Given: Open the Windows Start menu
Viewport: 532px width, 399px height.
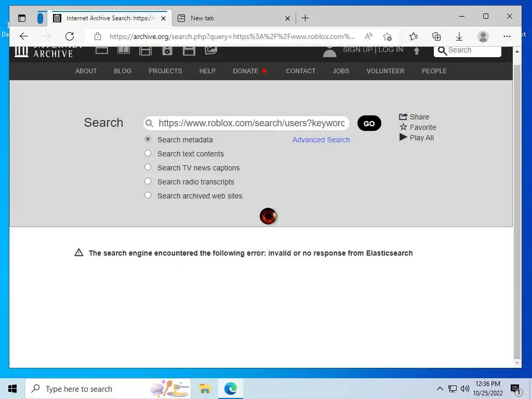Looking at the screenshot, I should (12, 389).
